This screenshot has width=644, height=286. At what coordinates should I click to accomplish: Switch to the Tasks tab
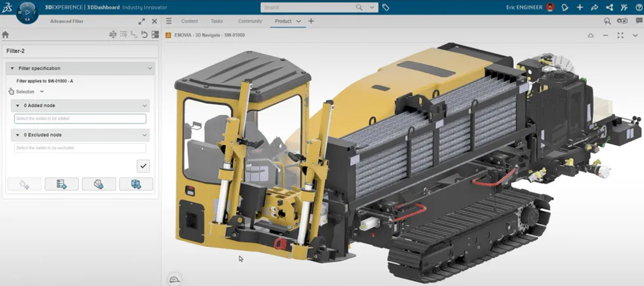click(217, 21)
